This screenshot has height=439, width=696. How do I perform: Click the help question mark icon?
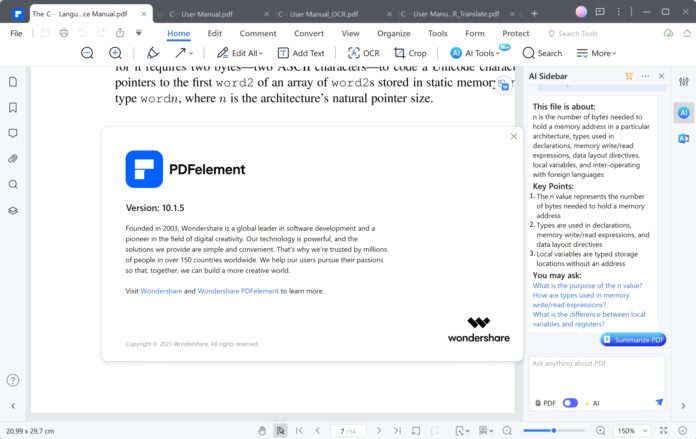point(13,380)
